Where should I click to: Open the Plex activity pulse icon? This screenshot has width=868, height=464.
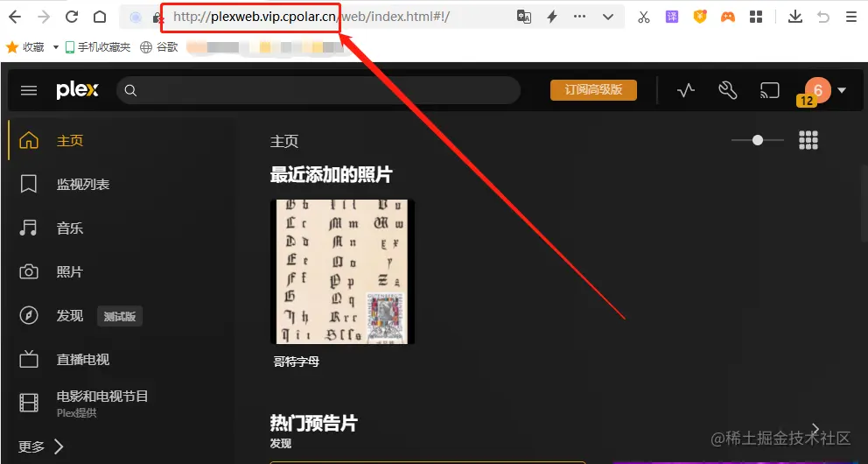pos(686,90)
